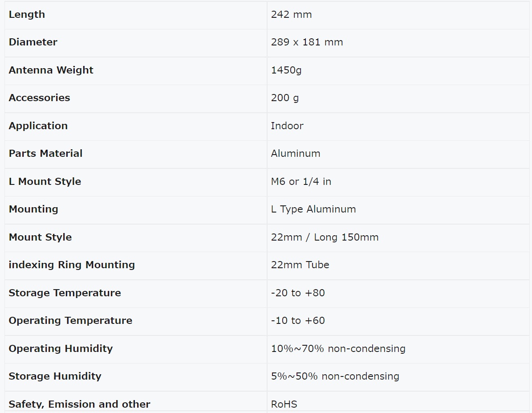Select the Indoor value text

click(287, 126)
